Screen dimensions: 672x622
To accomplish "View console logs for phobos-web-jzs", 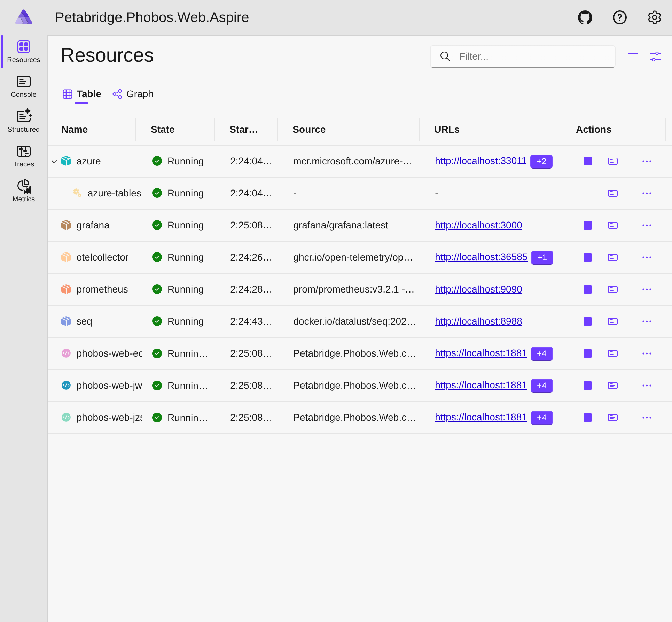I will point(613,418).
